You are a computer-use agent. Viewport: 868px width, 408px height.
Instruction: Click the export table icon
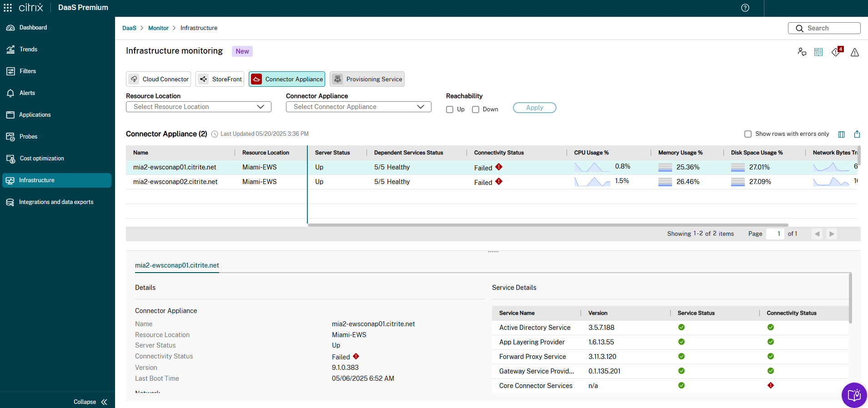[x=857, y=134]
